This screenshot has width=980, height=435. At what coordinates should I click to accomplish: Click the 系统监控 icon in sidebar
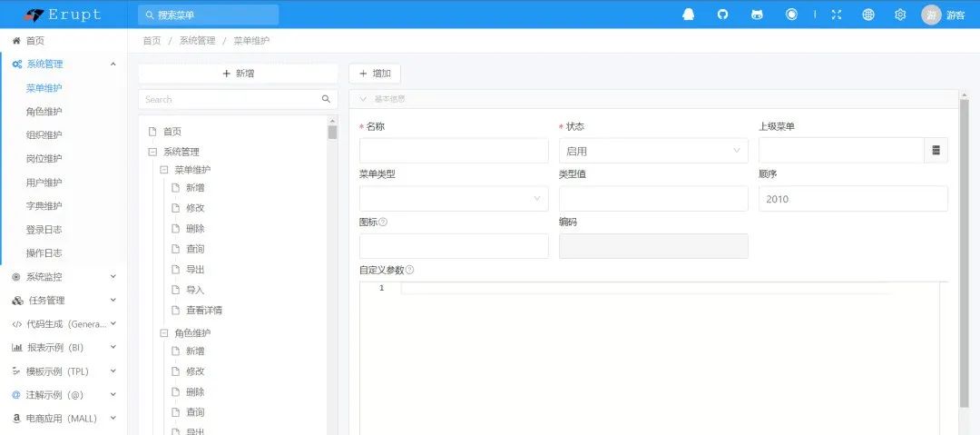pos(16,277)
